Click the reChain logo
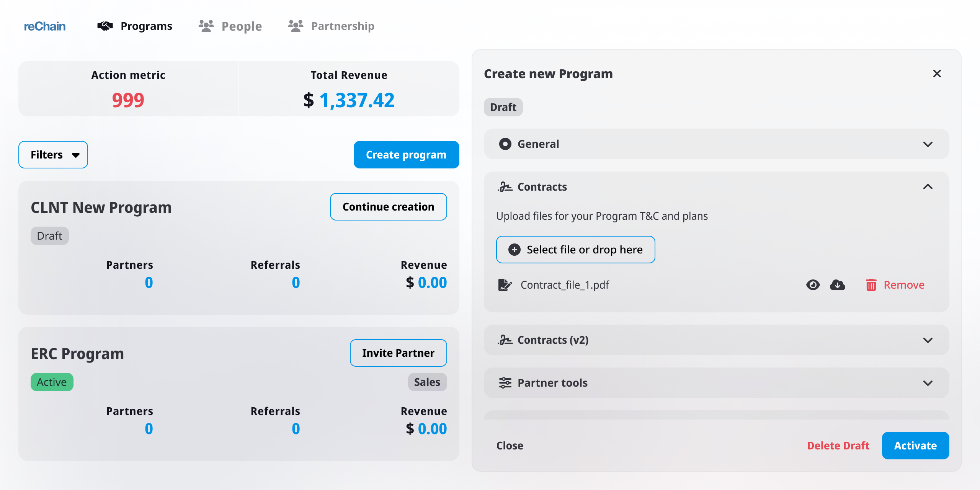Screen dimensions: 980x490 point(45,26)
